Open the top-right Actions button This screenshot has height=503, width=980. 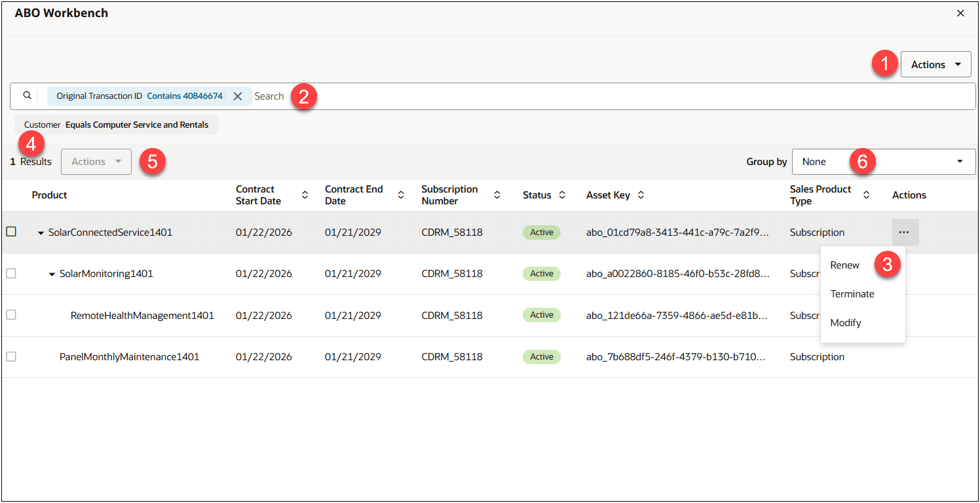point(935,65)
